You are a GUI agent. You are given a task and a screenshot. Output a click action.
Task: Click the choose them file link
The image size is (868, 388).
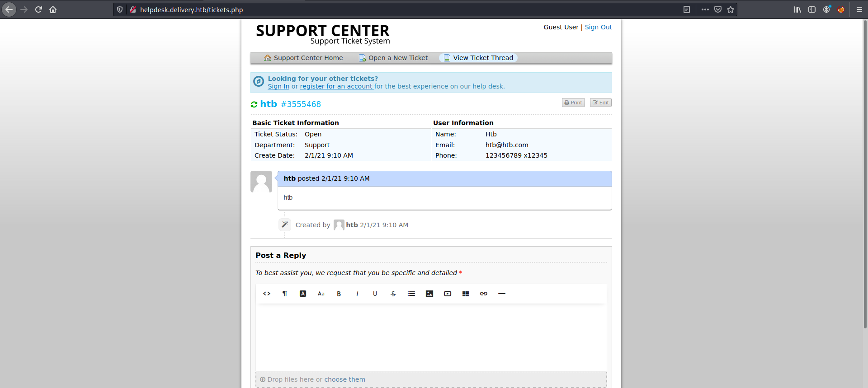[344, 379]
